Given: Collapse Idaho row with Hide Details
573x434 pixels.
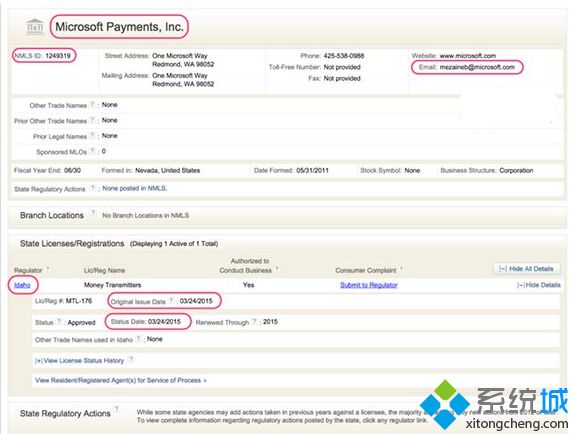Looking at the screenshot, I should pyautogui.click(x=538, y=285).
